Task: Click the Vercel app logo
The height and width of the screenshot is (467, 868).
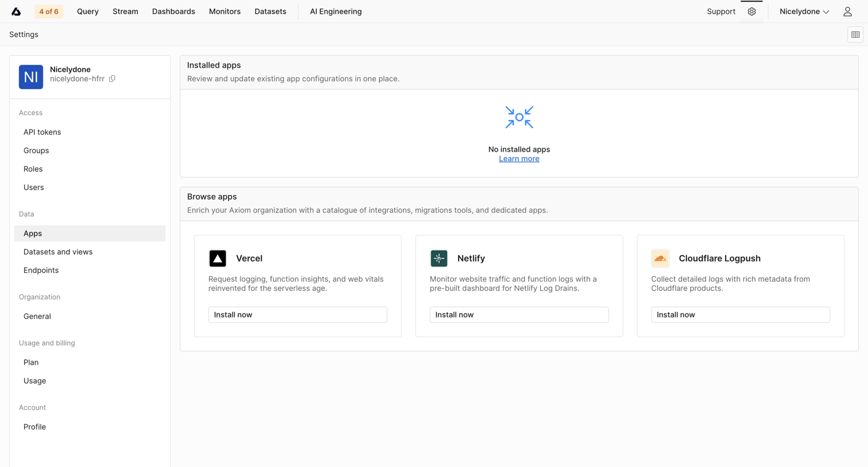Action: 218,258
